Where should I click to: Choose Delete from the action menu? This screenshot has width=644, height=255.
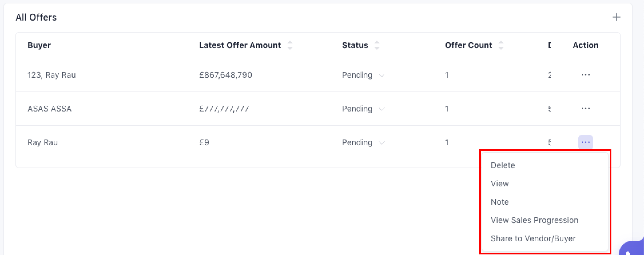tap(503, 165)
